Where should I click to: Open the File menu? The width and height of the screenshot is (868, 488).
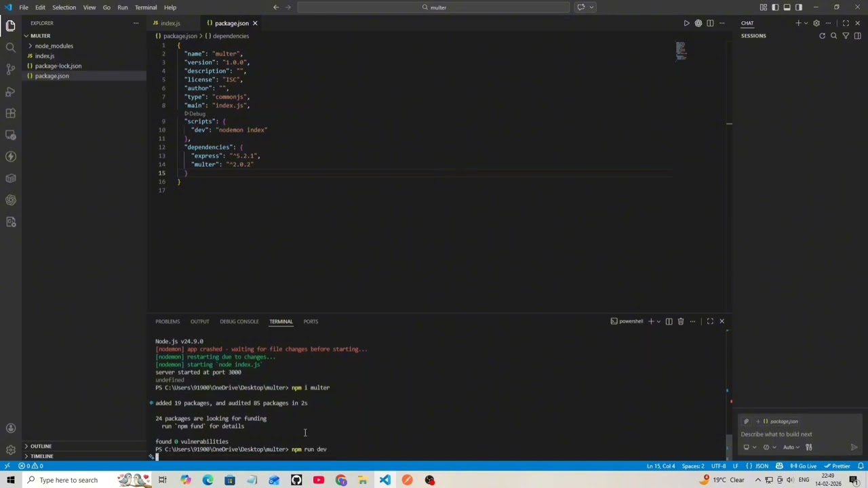[24, 7]
